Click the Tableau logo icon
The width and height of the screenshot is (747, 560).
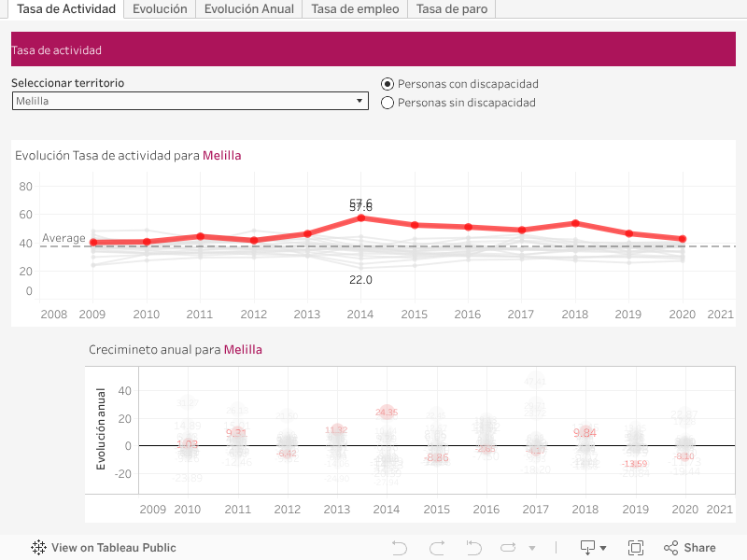pyautogui.click(x=39, y=548)
